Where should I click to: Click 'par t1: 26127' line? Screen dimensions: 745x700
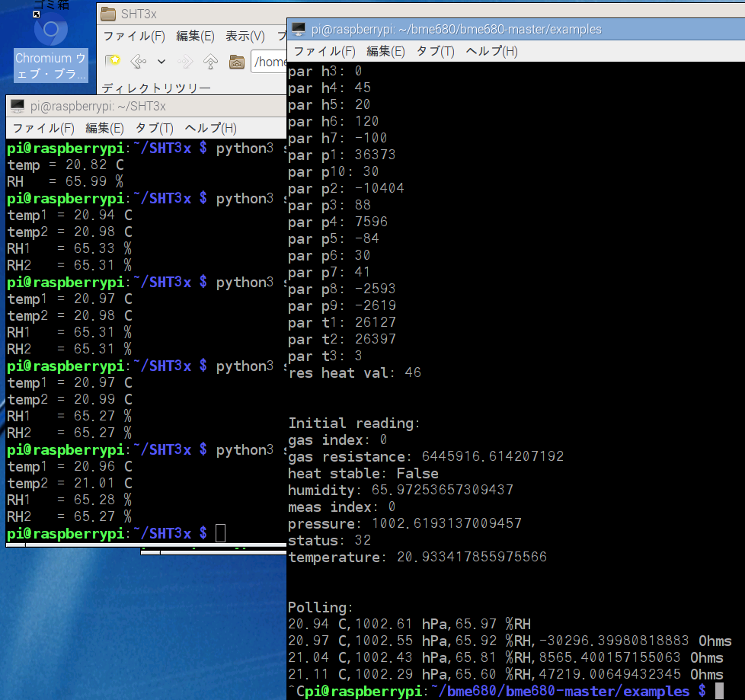342,322
